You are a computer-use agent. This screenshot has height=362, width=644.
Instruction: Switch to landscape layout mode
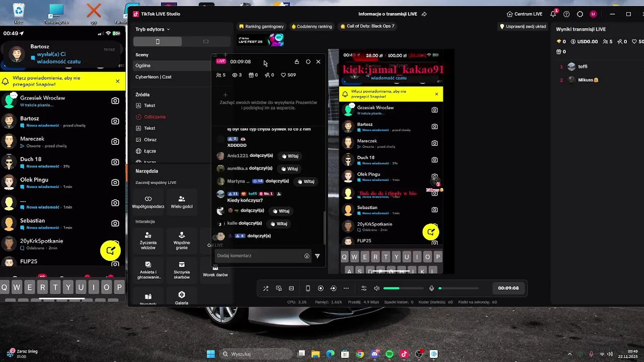(206, 42)
